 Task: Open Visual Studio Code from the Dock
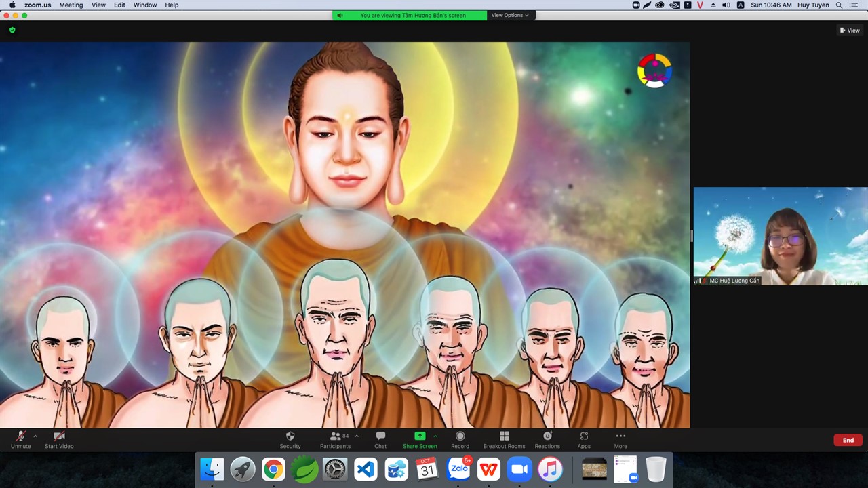pos(366,469)
